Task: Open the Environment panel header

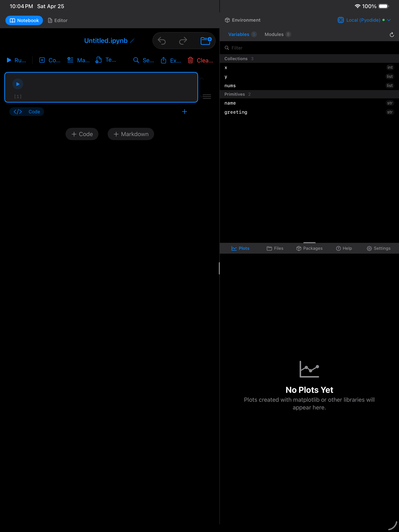Action: click(x=243, y=20)
